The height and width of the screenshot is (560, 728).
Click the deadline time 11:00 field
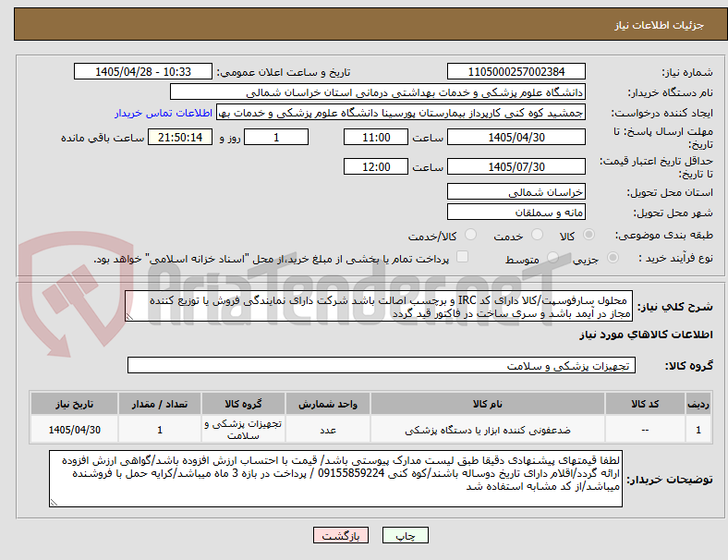pyautogui.click(x=376, y=138)
